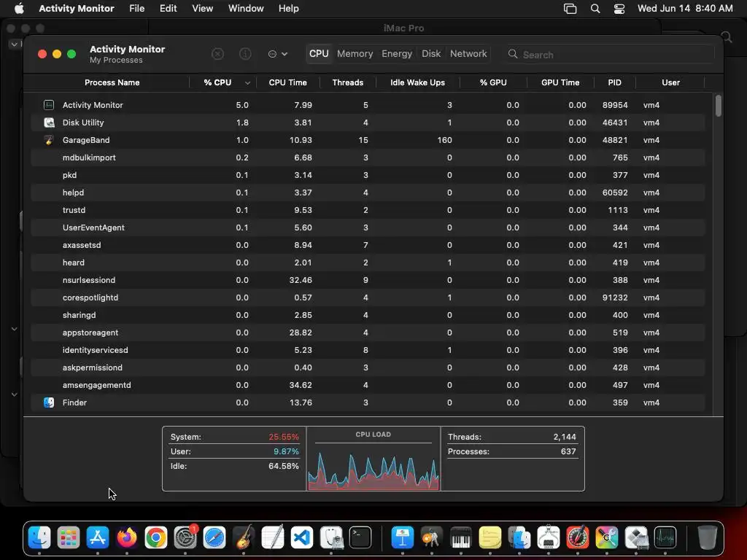Viewport: 747px width, 560px height.
Task: Open App Store from the Dock
Action: (x=98, y=538)
